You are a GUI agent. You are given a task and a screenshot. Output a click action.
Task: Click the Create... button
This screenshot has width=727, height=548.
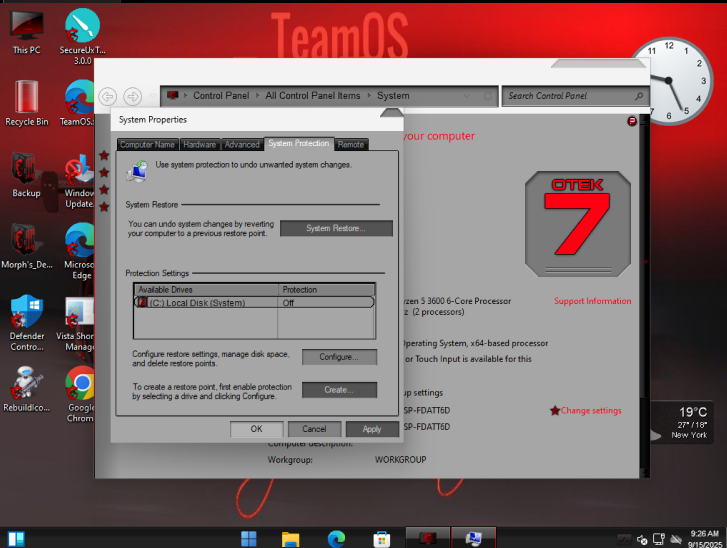[x=339, y=390]
